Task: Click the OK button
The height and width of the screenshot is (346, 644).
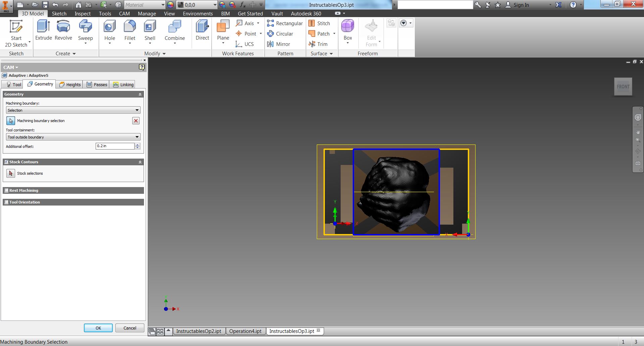Action: click(98, 328)
